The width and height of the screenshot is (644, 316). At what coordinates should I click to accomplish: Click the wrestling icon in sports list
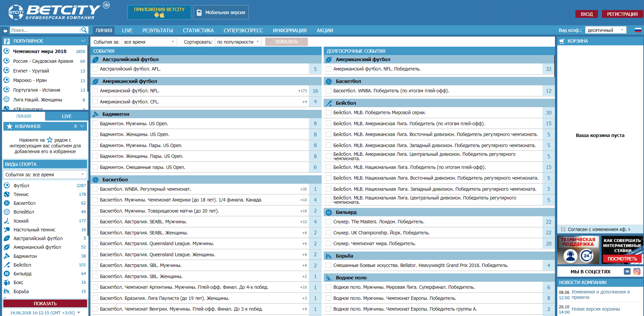click(x=6, y=291)
